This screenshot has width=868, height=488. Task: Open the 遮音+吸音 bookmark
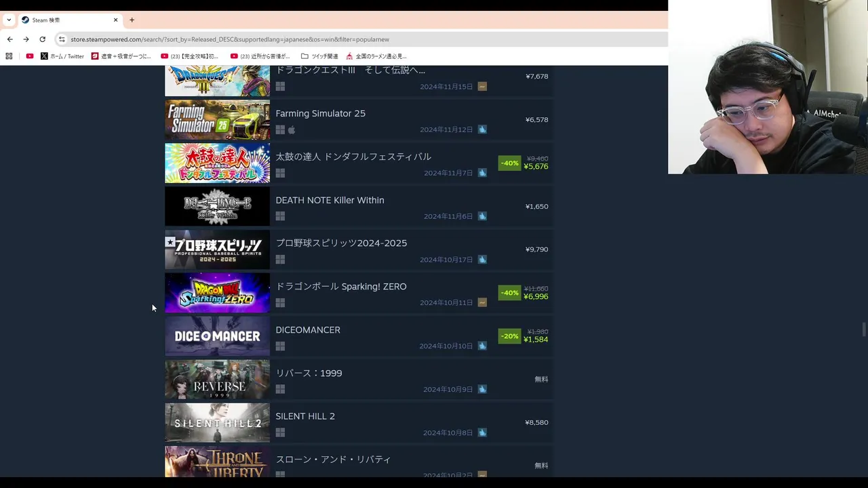tap(121, 56)
